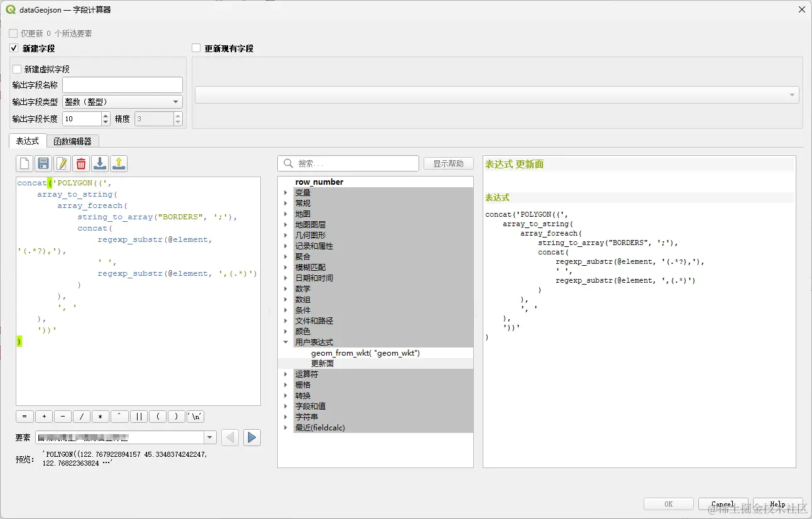Click the 输出字段长度 value field

pos(82,119)
